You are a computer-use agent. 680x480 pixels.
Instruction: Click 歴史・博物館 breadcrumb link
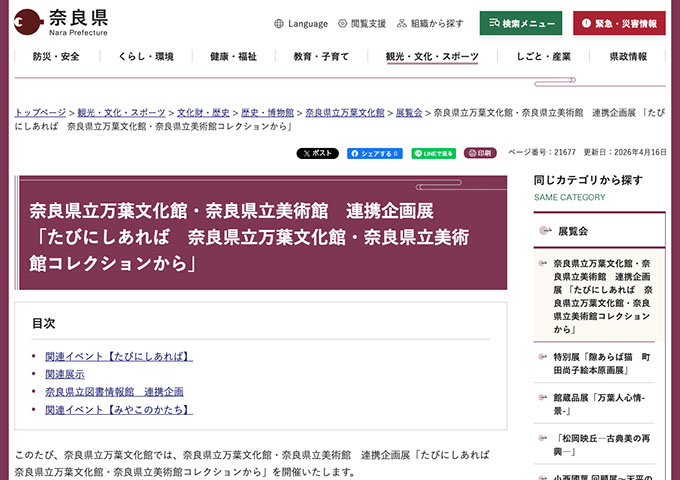267,113
